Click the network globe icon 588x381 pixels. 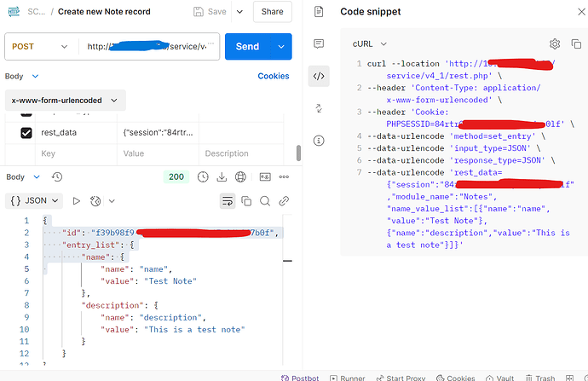pos(240,177)
